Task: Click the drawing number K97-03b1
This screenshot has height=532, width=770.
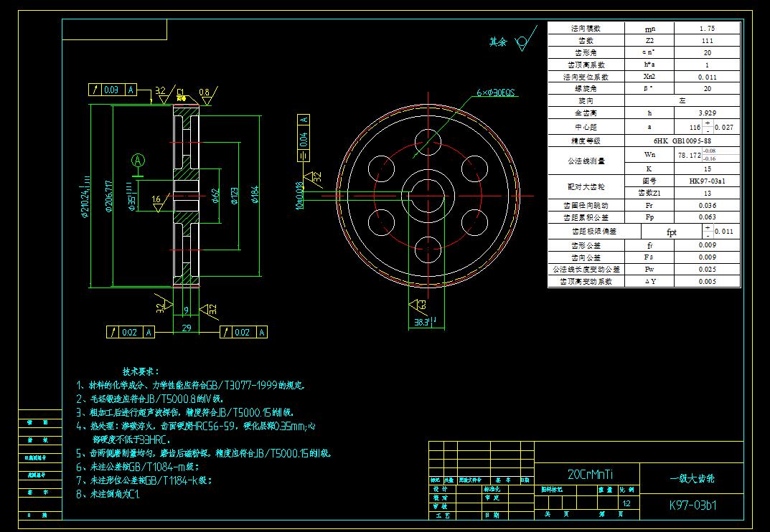Action: click(x=692, y=504)
